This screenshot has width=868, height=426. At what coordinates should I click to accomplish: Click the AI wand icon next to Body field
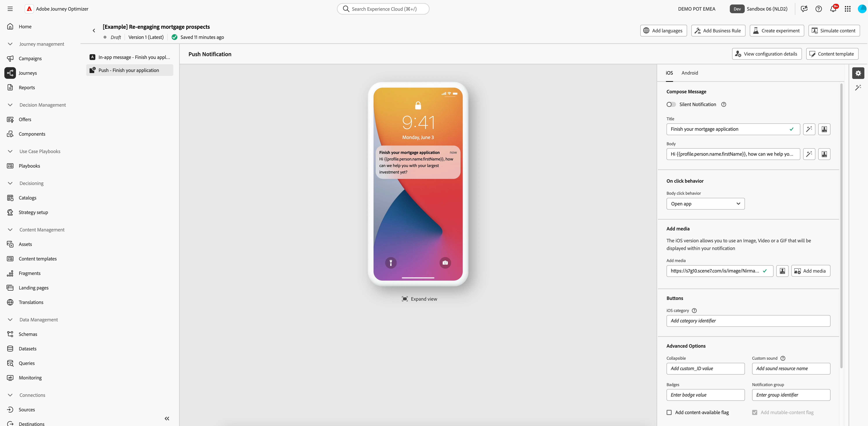809,154
